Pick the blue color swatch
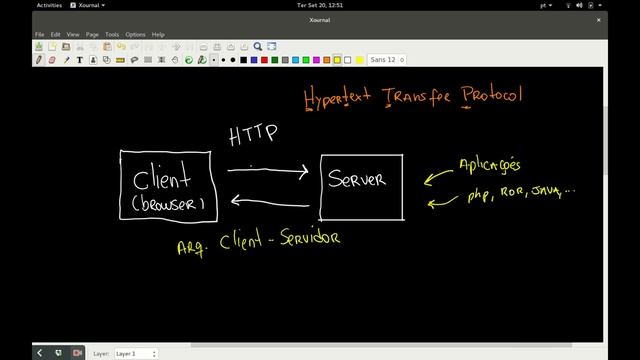640x360 pixels. point(254,60)
